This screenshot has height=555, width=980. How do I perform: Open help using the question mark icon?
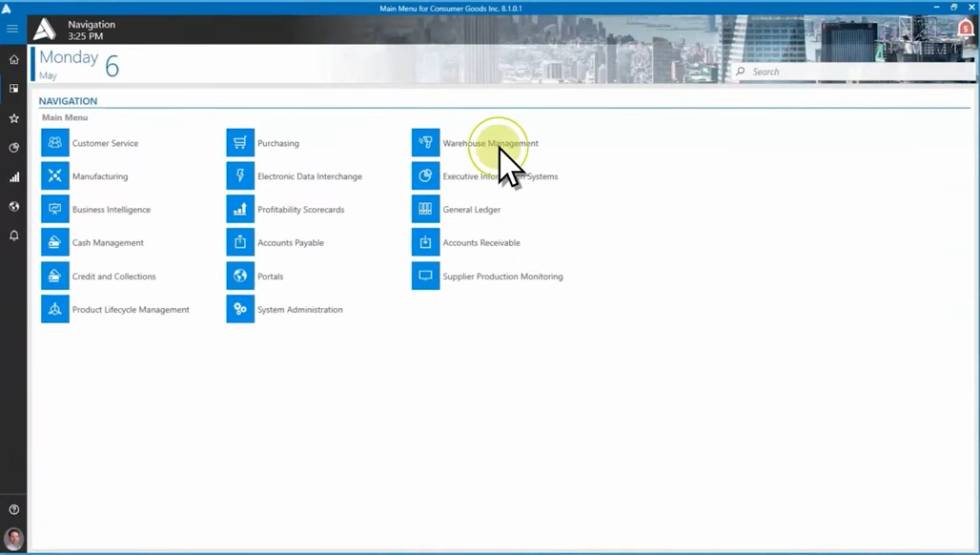pyautogui.click(x=13, y=508)
